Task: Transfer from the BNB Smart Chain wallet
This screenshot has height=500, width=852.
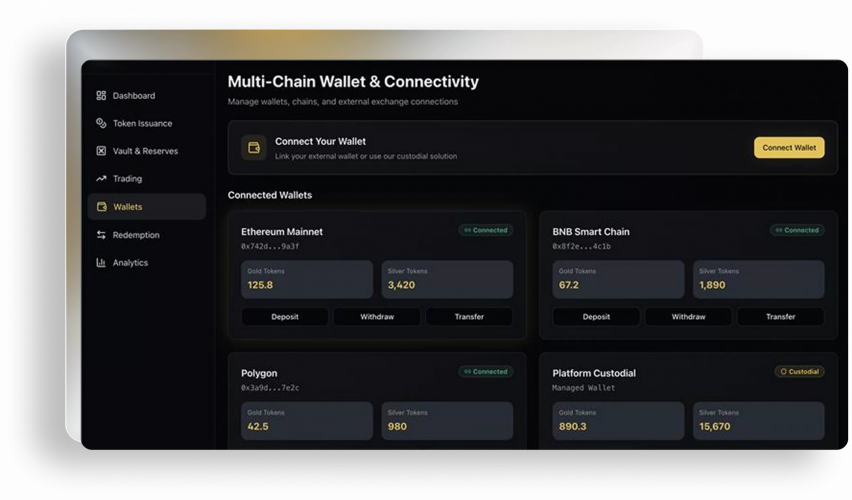Action: coord(780,317)
